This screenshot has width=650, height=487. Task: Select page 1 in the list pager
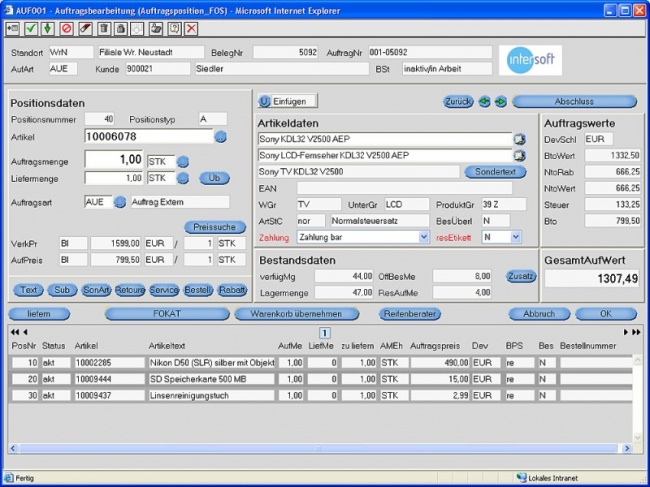tap(325, 333)
